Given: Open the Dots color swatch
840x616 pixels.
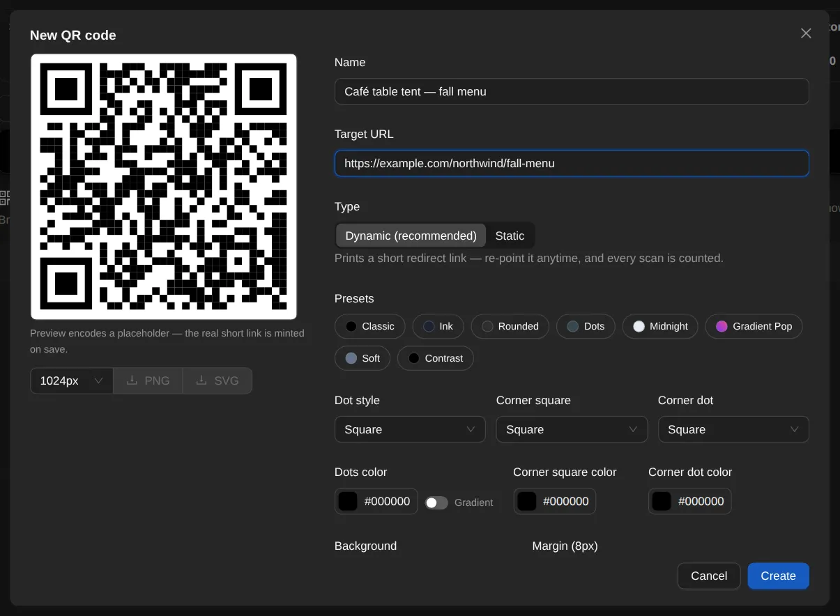Looking at the screenshot, I should [348, 501].
